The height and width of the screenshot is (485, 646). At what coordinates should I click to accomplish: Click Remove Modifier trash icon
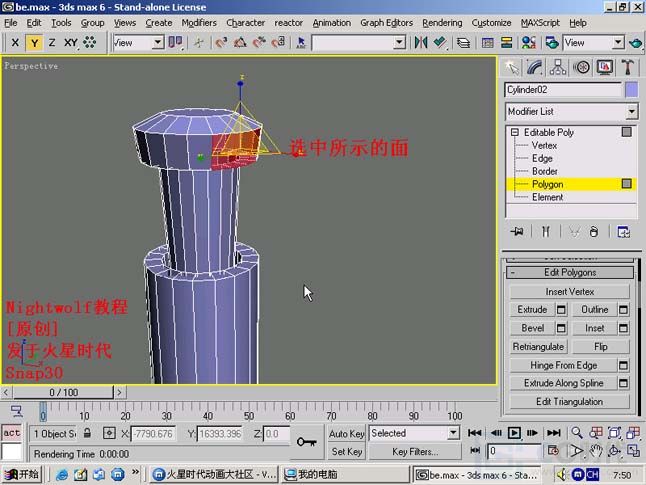tap(594, 232)
